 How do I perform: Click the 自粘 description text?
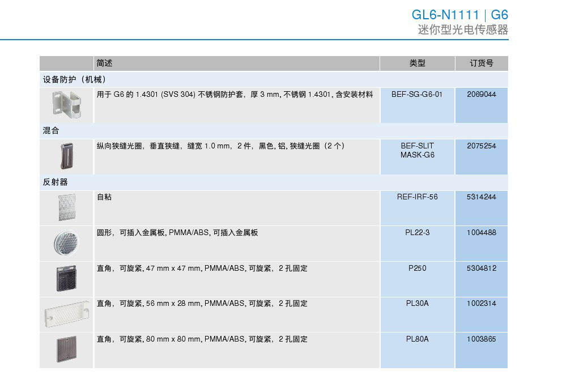pyautogui.click(x=104, y=197)
